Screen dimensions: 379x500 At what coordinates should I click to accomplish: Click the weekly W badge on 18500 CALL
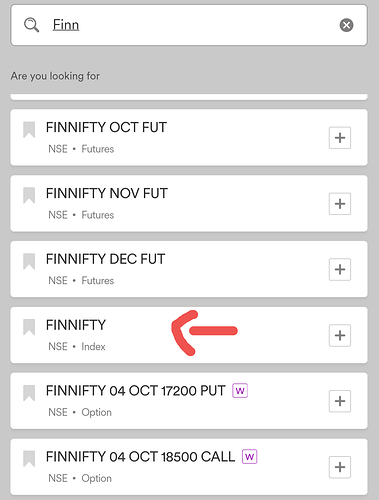250,457
